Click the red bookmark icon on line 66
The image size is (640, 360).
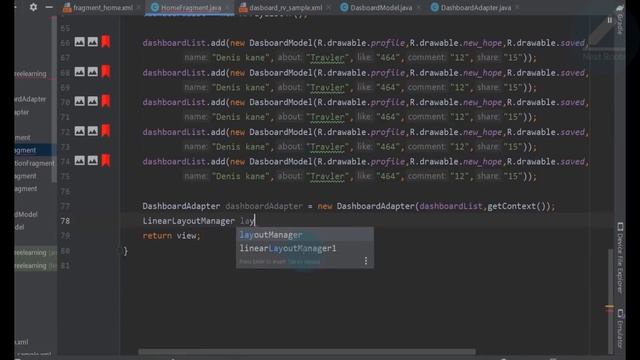(106, 42)
